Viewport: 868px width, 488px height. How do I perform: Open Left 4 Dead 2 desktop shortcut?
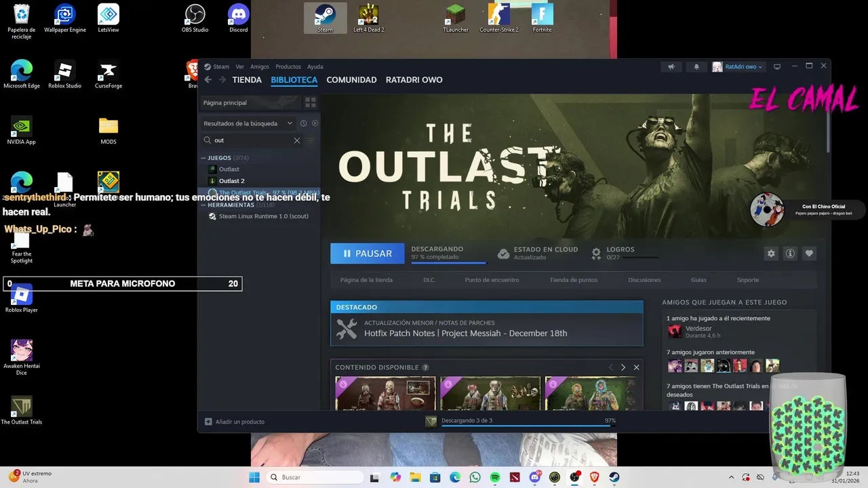tap(369, 18)
